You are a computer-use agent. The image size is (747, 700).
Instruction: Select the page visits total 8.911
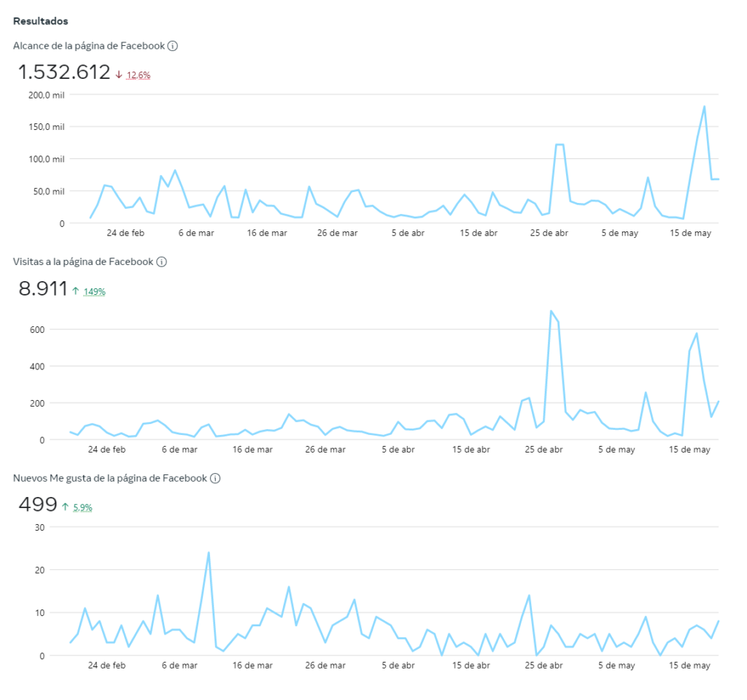[x=43, y=288]
